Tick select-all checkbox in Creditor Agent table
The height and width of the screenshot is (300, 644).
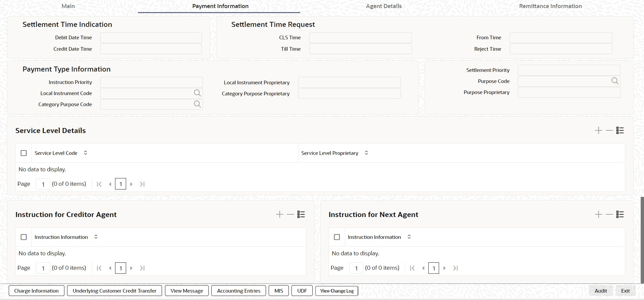(24, 237)
